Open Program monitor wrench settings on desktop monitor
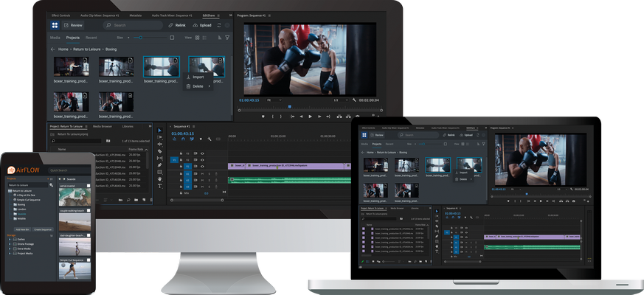This screenshot has width=644, height=295. point(354,100)
